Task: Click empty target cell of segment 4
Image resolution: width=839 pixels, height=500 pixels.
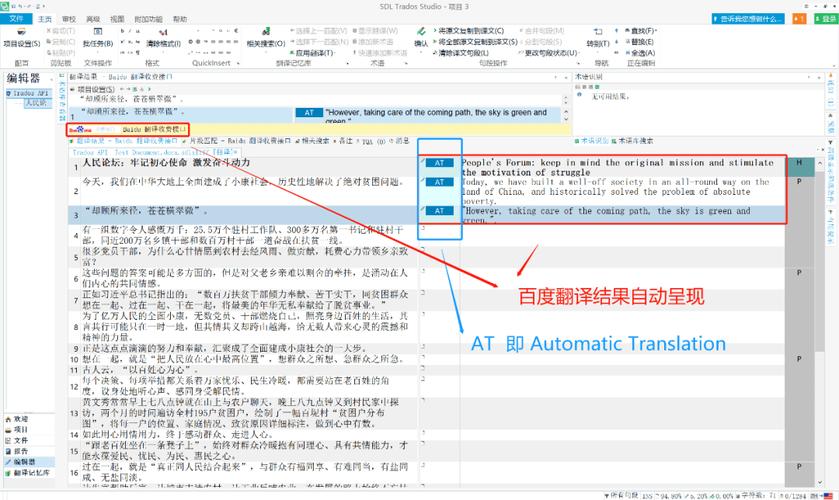Action: point(622,233)
